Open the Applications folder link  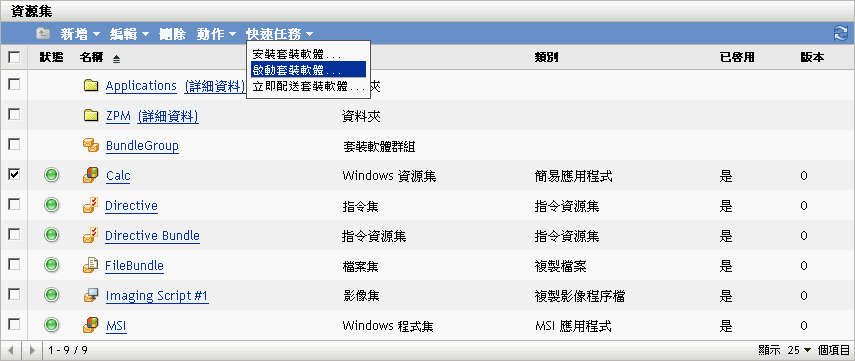(x=141, y=86)
